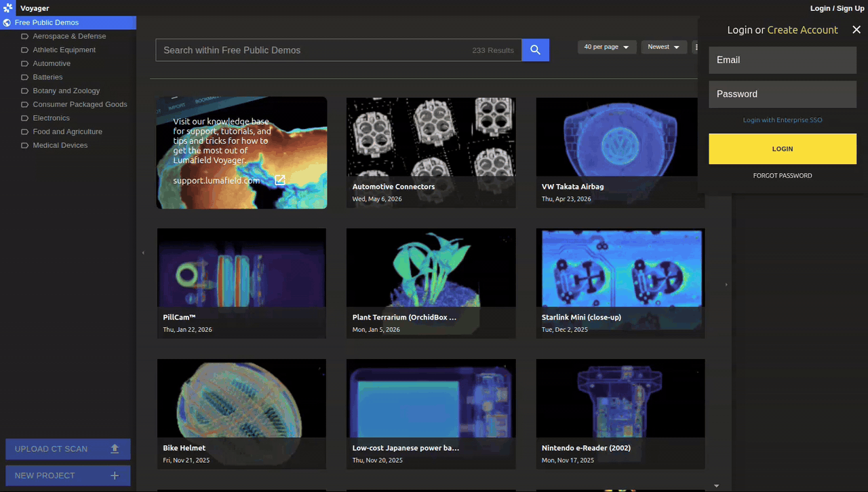Open the Newest sort dropdown

point(664,47)
